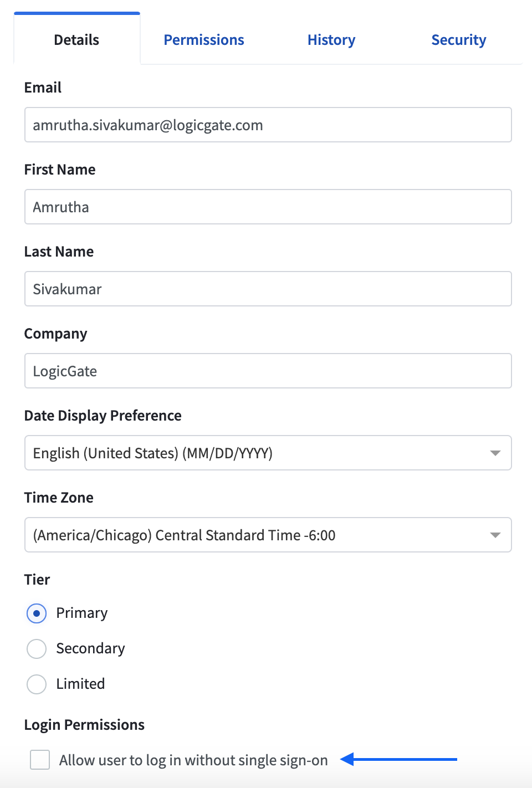Click Allow user to log in label

tap(193, 760)
